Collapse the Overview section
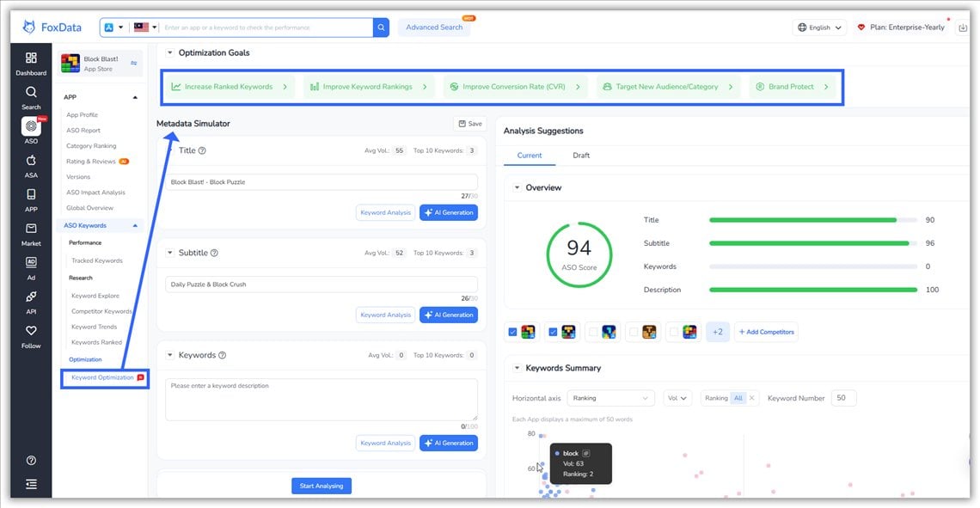The width and height of the screenshot is (980, 508). click(x=517, y=187)
